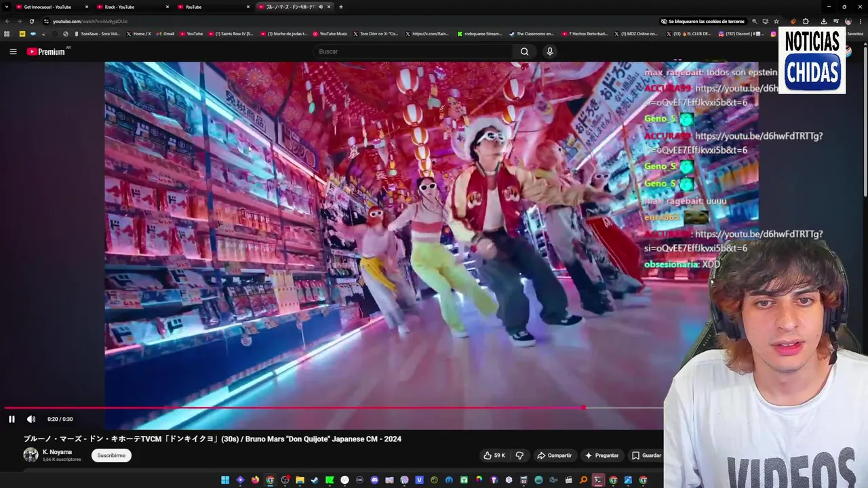The height and width of the screenshot is (488, 868).
Task: Open the browser extensions puzzle icon
Action: click(806, 21)
